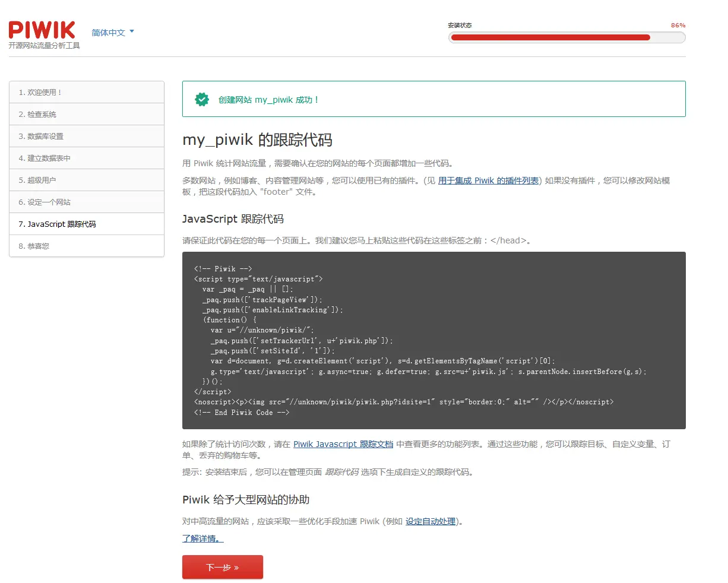728x583 pixels.
Task: Click the enableLinkTracking code line
Action: coord(273,310)
